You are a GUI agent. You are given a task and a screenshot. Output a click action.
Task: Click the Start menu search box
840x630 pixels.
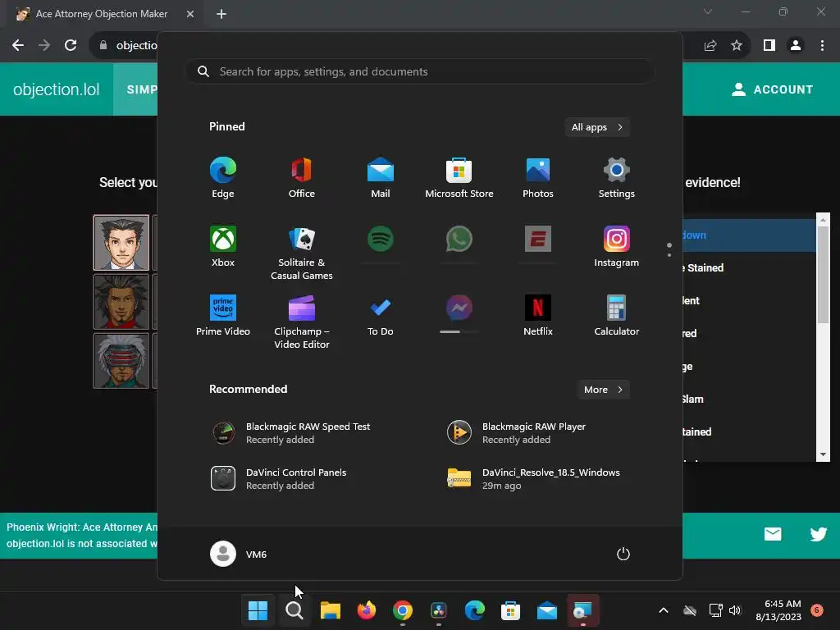pyautogui.click(x=420, y=71)
